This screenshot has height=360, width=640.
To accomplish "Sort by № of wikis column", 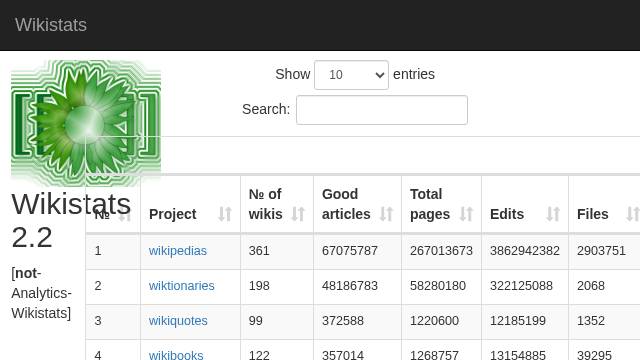I will tap(277, 204).
